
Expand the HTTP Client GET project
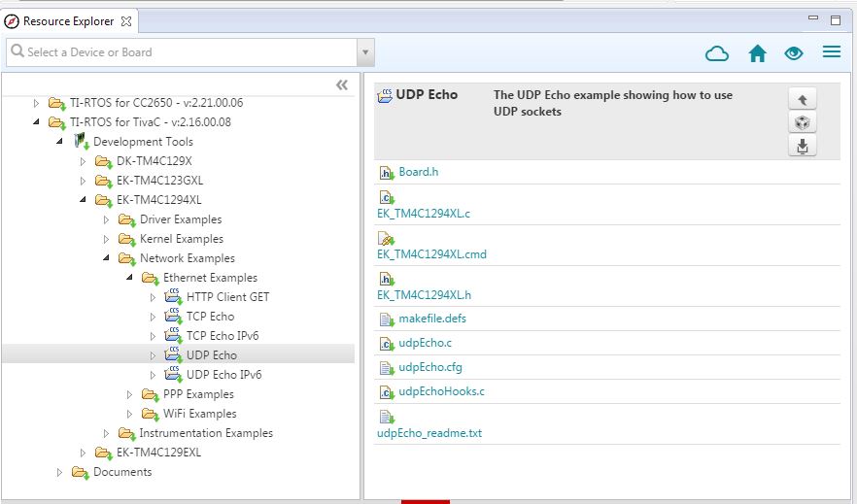(x=154, y=297)
